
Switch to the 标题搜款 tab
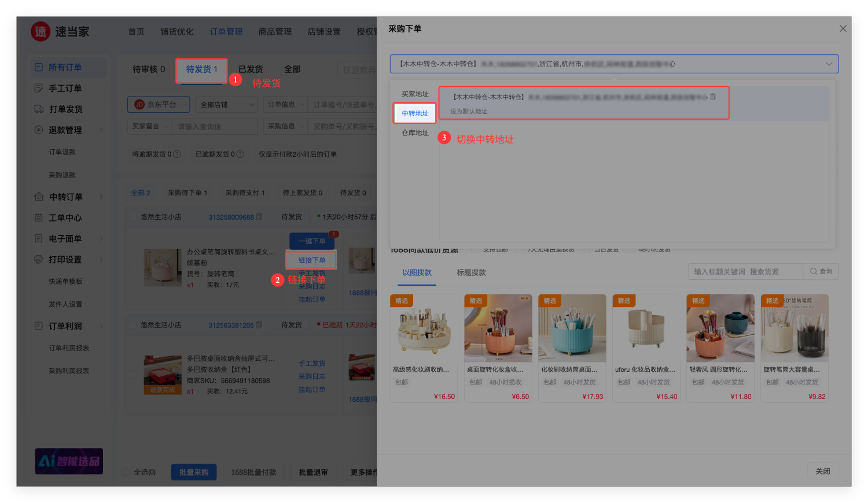[471, 273]
